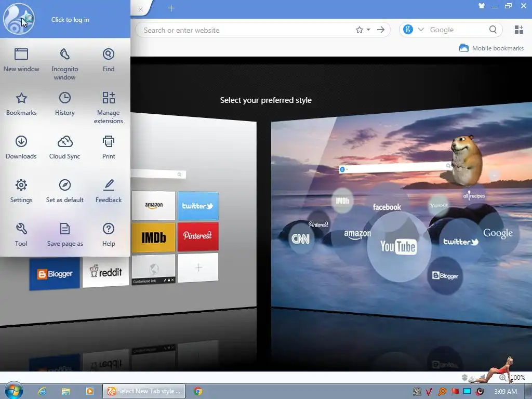Viewport: 532px width, 399px height.
Task: Click the Pinterest tile in classic preview
Action: click(x=198, y=236)
